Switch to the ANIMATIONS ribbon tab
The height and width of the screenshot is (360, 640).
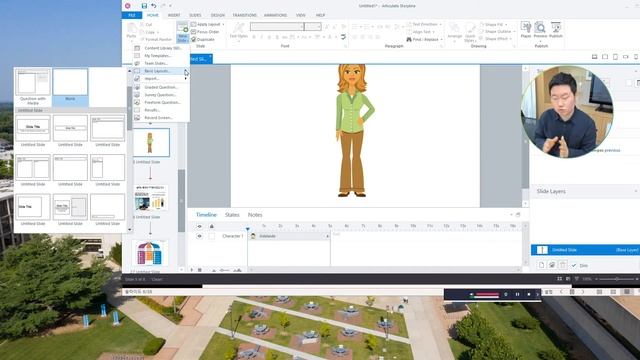click(x=275, y=15)
